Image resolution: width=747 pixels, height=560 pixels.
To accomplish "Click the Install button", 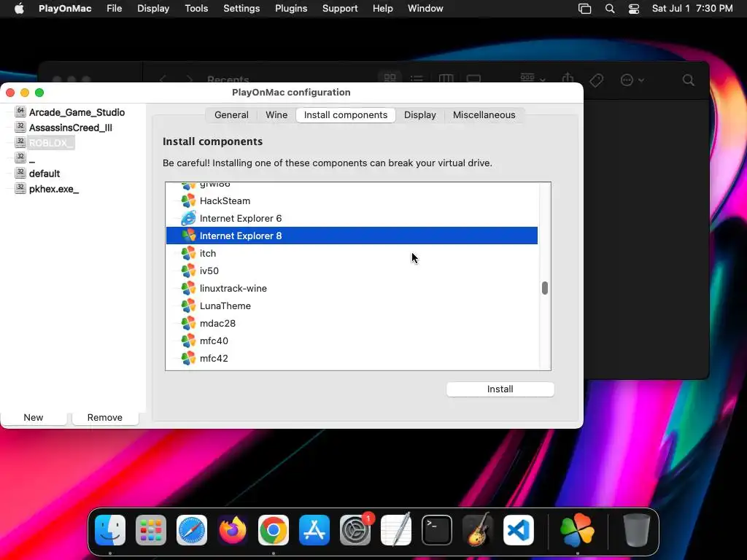I will click(x=500, y=389).
